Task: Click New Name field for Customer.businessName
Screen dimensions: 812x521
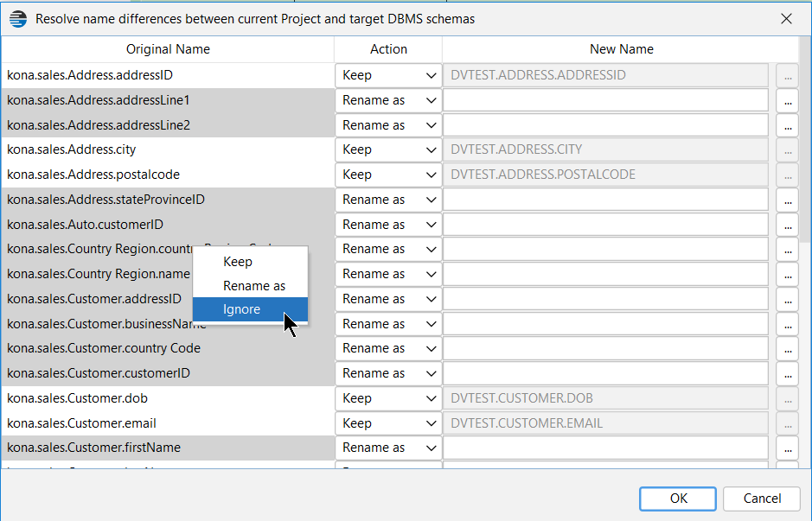Action: [x=605, y=324]
